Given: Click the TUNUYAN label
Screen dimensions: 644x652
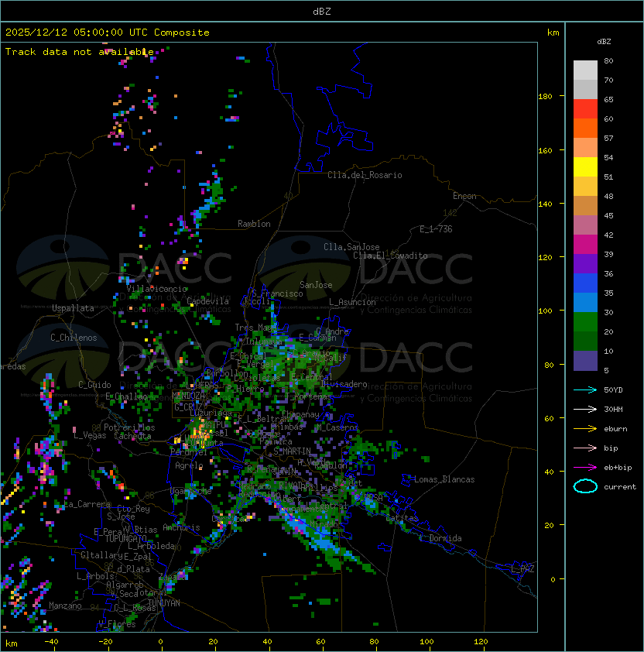Looking at the screenshot, I should point(164,603).
